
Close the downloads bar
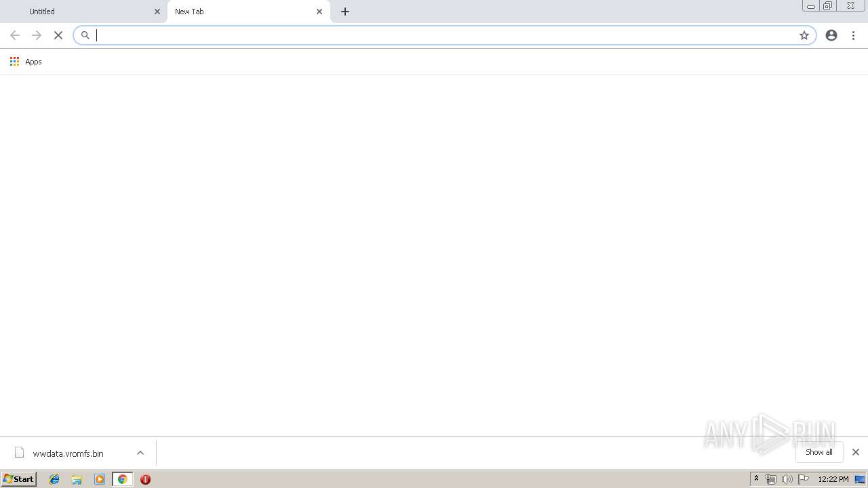pyautogui.click(x=856, y=452)
